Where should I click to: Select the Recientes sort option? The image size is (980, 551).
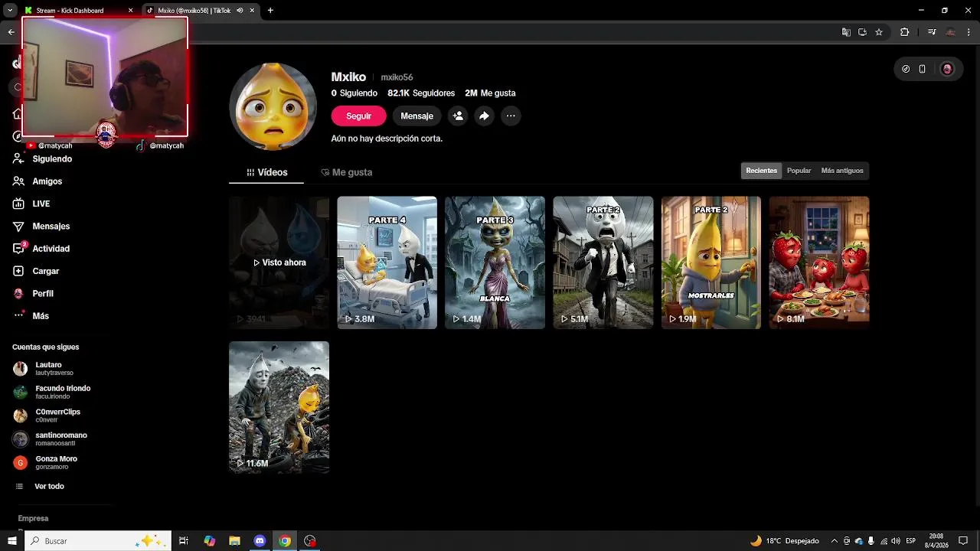click(762, 171)
